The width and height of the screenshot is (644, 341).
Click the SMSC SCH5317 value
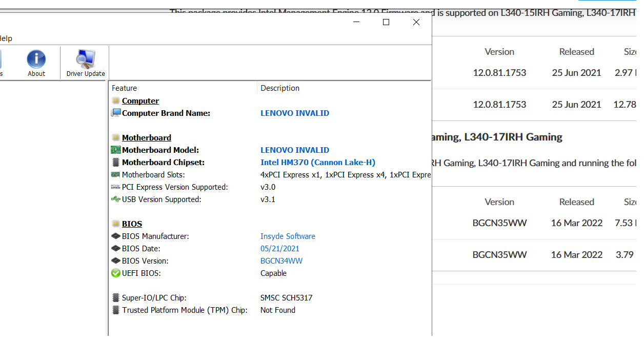coord(286,298)
